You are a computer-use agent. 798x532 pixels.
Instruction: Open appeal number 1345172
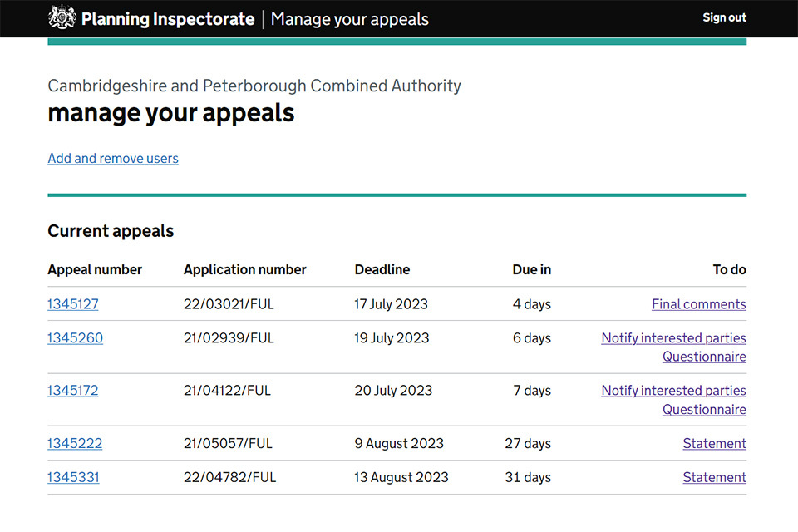73,391
